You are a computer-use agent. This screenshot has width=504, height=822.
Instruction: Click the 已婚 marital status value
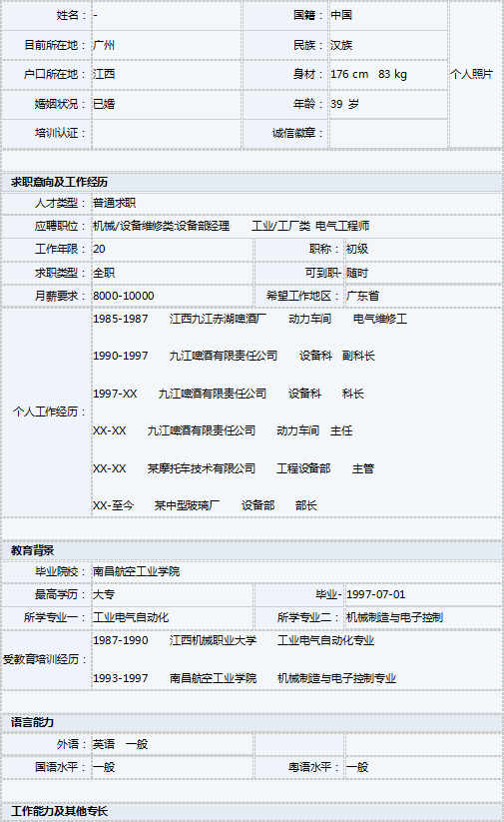pyautogui.click(x=104, y=104)
